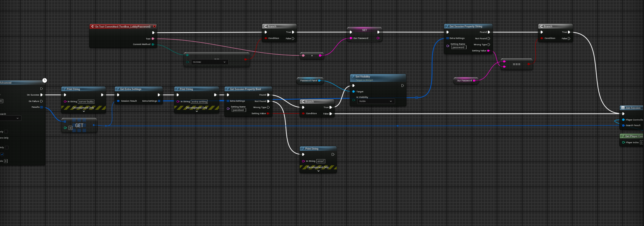This screenshot has height=226, width=644.
Task: Select the Password Panel variable node
Action: coord(310,81)
